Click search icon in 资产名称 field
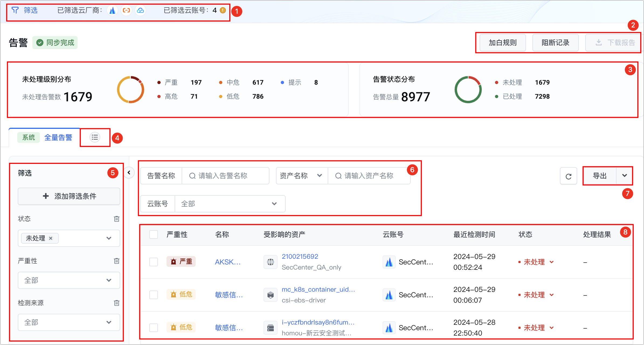This screenshot has height=345, width=644. pyautogui.click(x=338, y=176)
